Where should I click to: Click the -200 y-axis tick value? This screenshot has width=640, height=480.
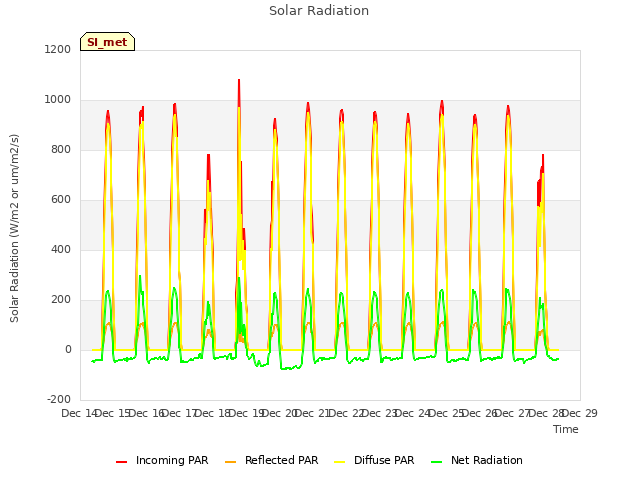pos(59,399)
